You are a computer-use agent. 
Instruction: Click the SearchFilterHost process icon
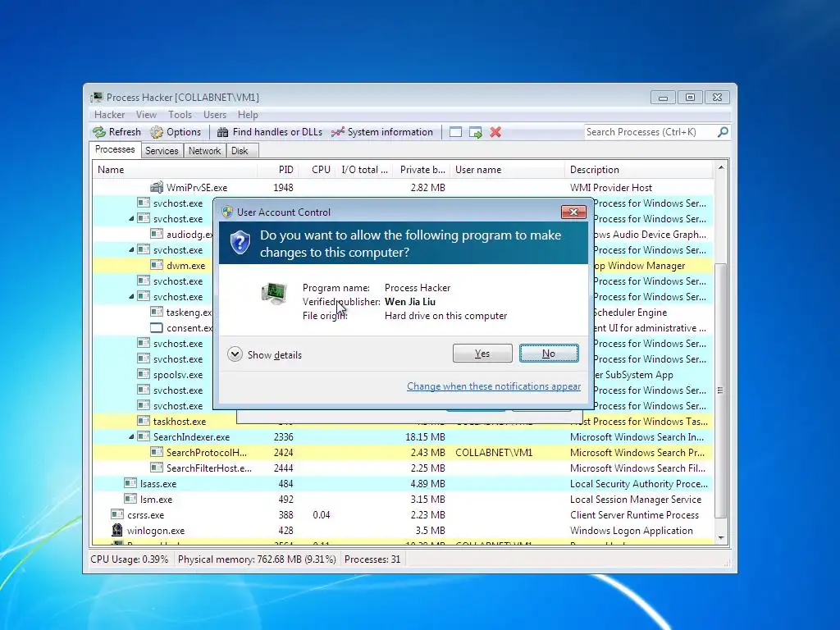pyautogui.click(x=157, y=468)
